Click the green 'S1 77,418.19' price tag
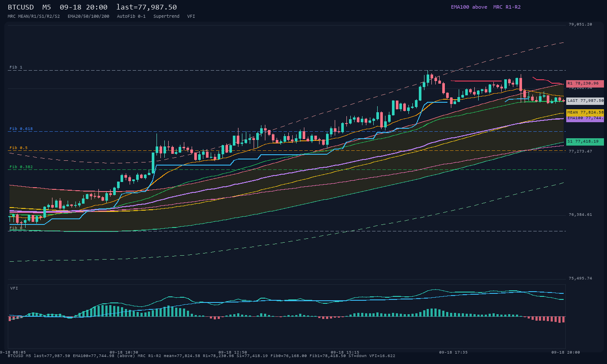This screenshot has height=364, width=607. [584, 142]
